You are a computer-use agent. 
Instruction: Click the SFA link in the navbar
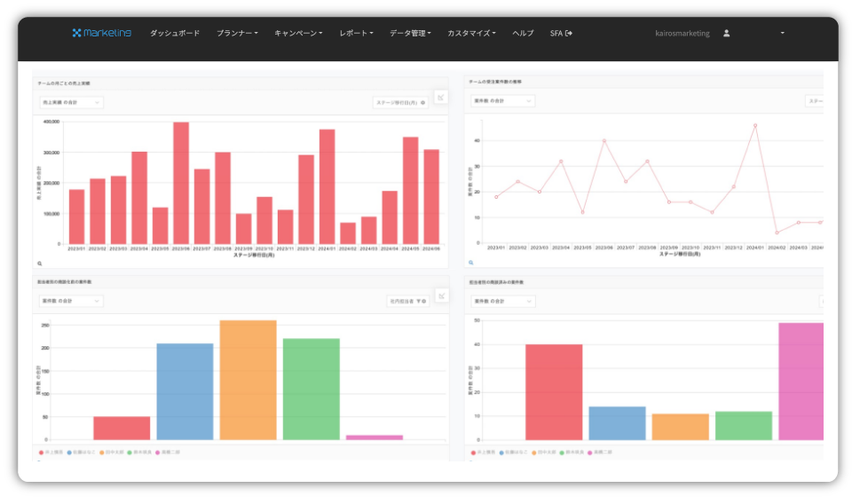pyautogui.click(x=561, y=33)
